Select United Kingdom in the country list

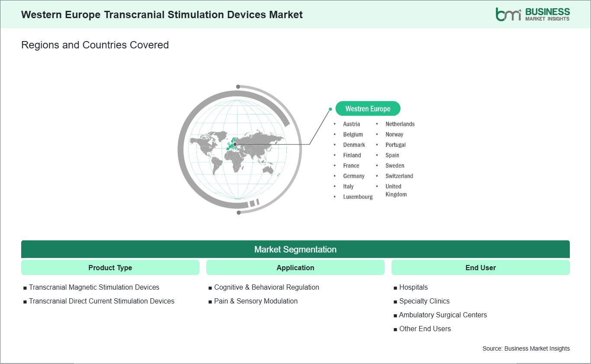[396, 190]
